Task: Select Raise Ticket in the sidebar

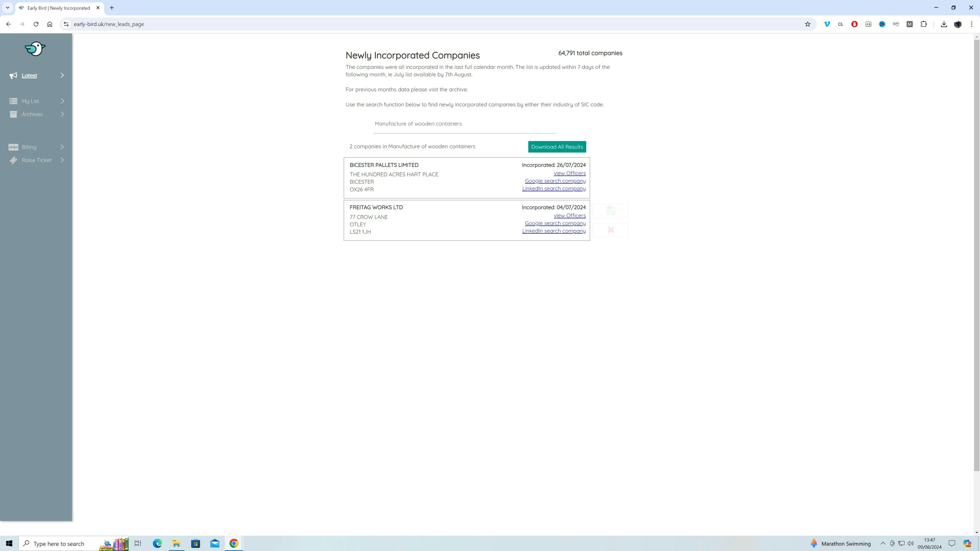Action: [36, 160]
